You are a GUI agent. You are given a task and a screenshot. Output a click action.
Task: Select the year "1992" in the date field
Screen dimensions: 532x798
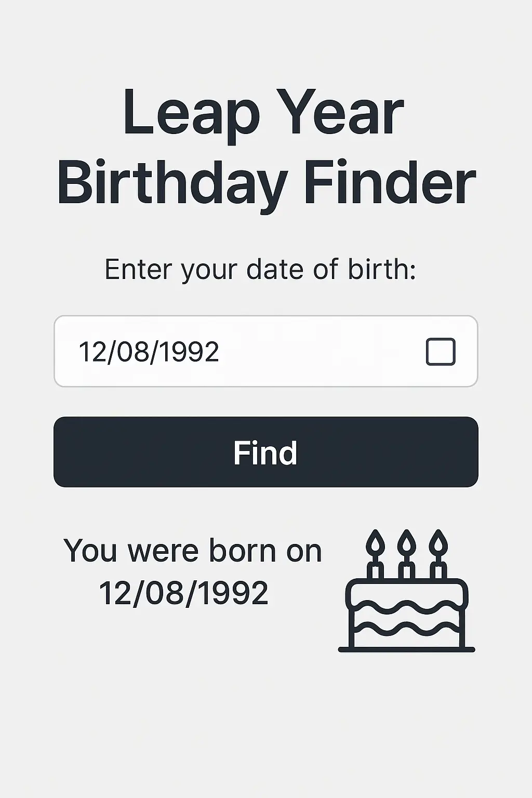(188, 352)
